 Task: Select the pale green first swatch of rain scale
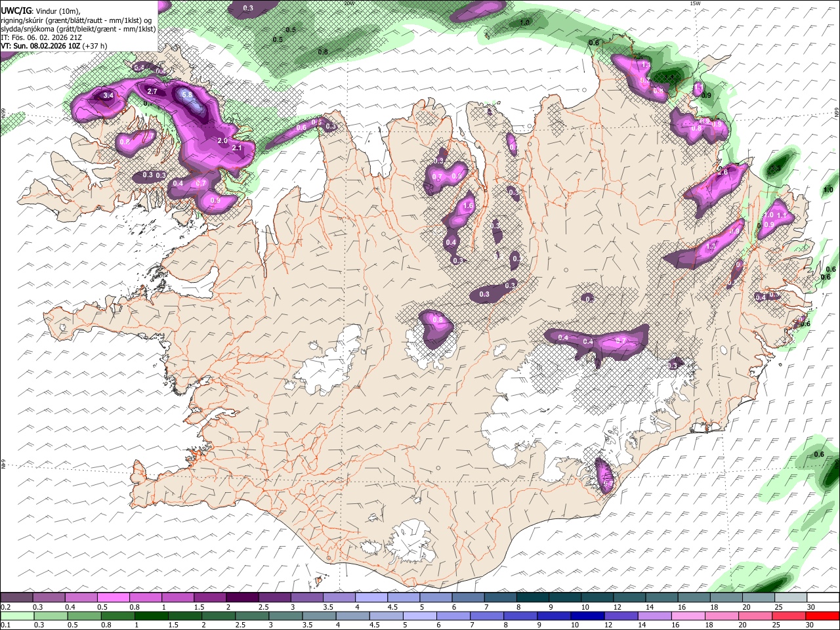point(17,616)
